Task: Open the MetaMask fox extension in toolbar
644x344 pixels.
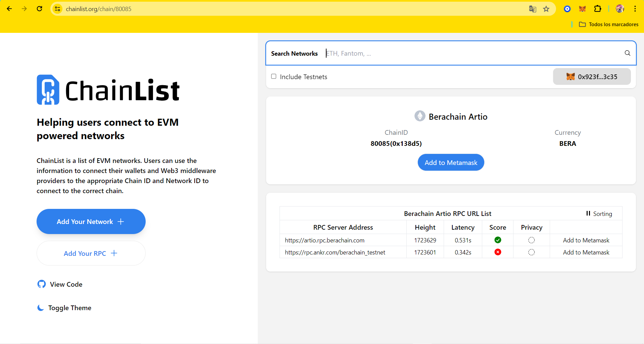Action: pyautogui.click(x=582, y=9)
